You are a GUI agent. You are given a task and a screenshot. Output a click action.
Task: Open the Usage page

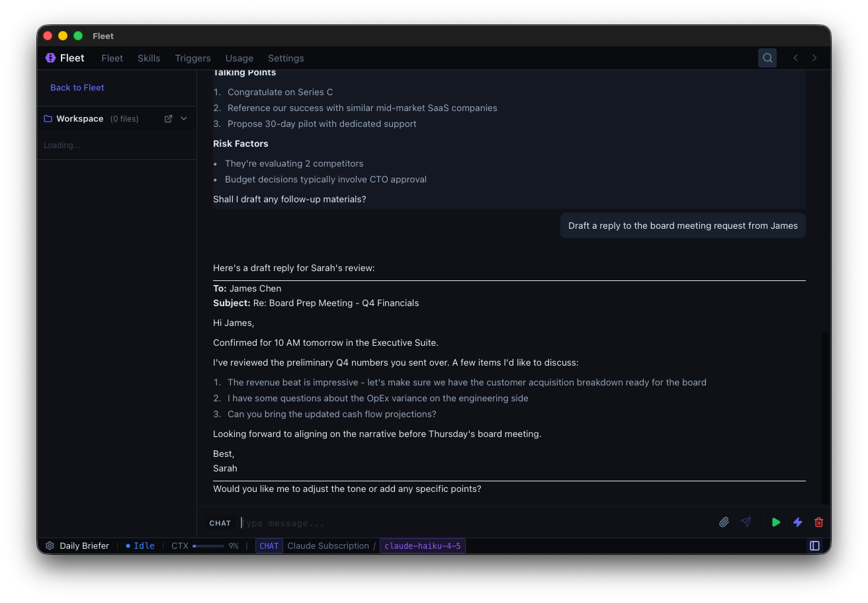tap(239, 58)
